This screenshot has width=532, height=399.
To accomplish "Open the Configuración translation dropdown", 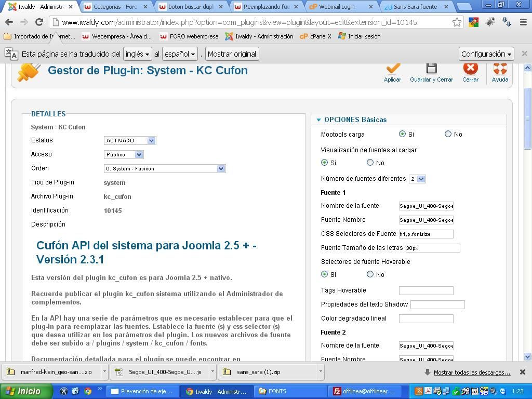I will click(x=486, y=54).
